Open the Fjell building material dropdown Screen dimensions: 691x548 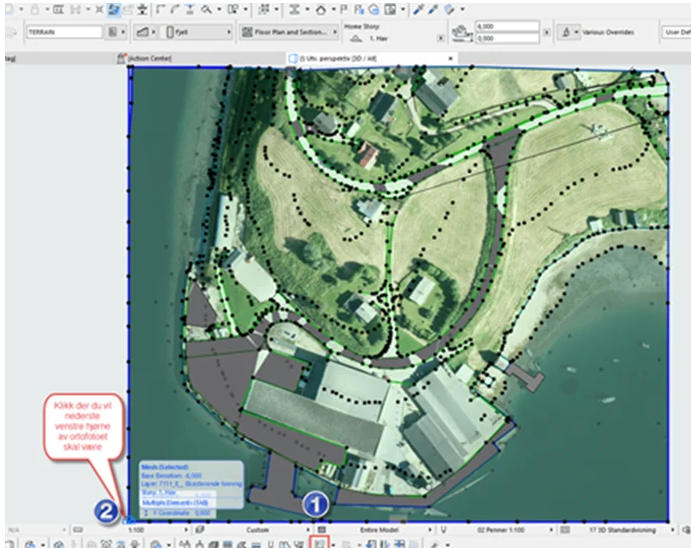(195, 33)
